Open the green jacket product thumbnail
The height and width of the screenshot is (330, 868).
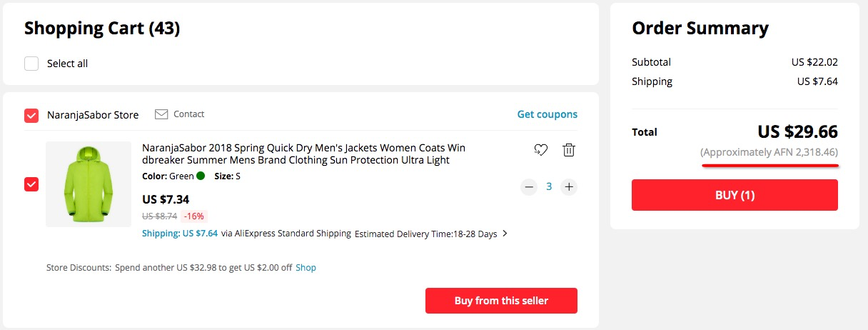[89, 184]
